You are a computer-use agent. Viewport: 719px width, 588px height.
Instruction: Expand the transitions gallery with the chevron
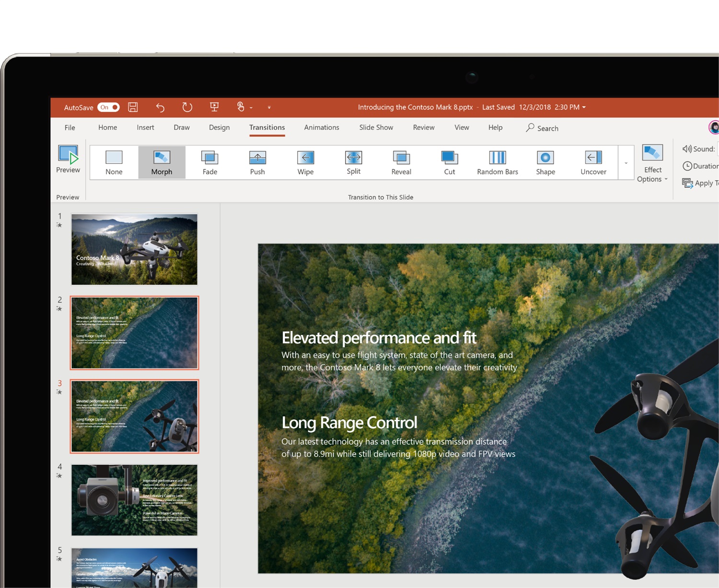click(x=626, y=163)
